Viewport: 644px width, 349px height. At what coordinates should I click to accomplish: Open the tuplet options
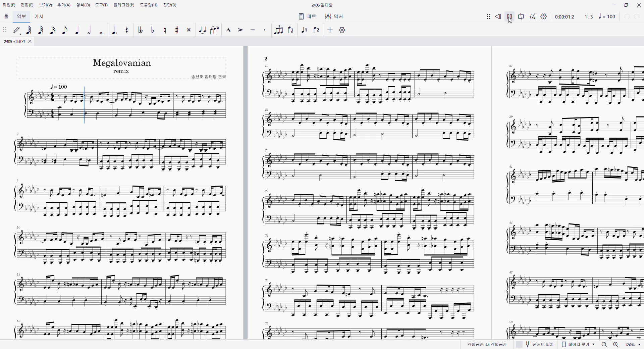[278, 30]
